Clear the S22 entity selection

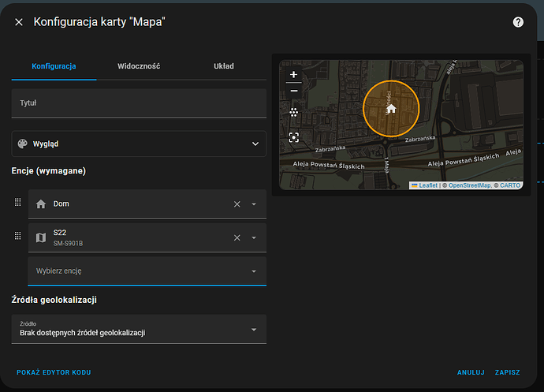[x=237, y=238]
